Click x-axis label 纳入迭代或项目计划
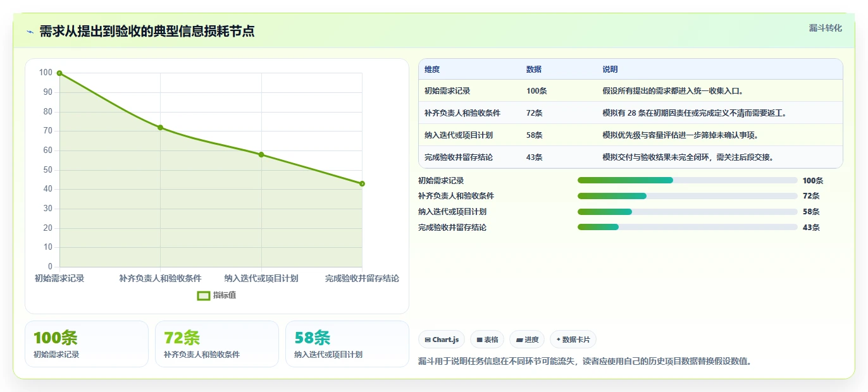Viewport: 868px width, 392px height. click(261, 278)
